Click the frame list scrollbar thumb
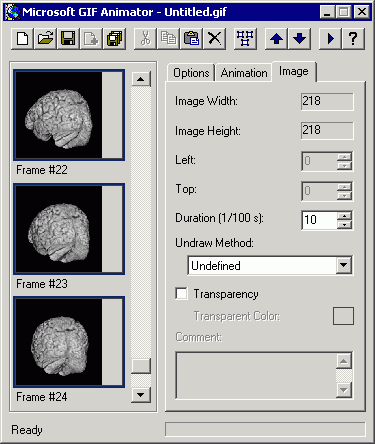375x444 pixels. tap(141, 366)
